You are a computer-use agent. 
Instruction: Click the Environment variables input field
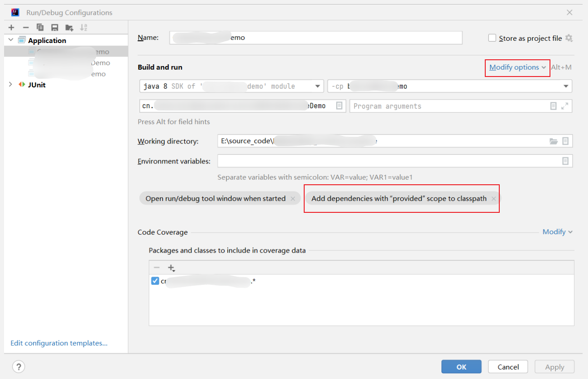[388, 161]
